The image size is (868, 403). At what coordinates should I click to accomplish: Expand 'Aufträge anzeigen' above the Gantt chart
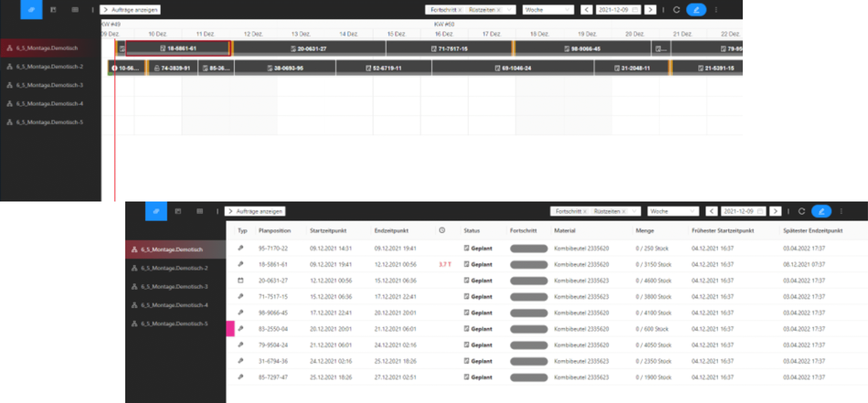[x=130, y=10]
